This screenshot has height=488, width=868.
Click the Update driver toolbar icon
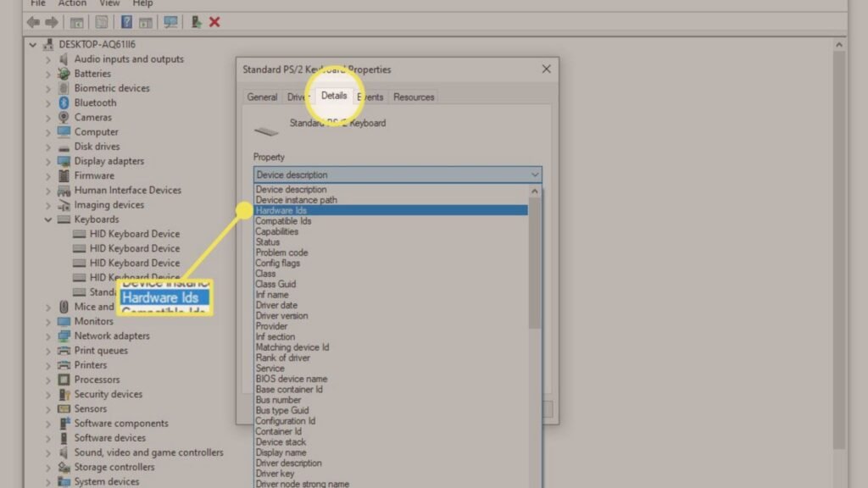[x=196, y=22]
